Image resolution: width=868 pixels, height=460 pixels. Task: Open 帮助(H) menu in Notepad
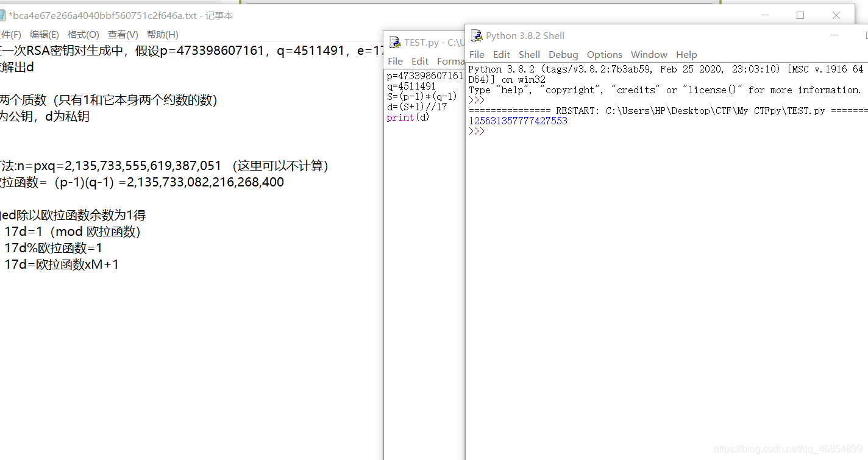click(x=163, y=34)
